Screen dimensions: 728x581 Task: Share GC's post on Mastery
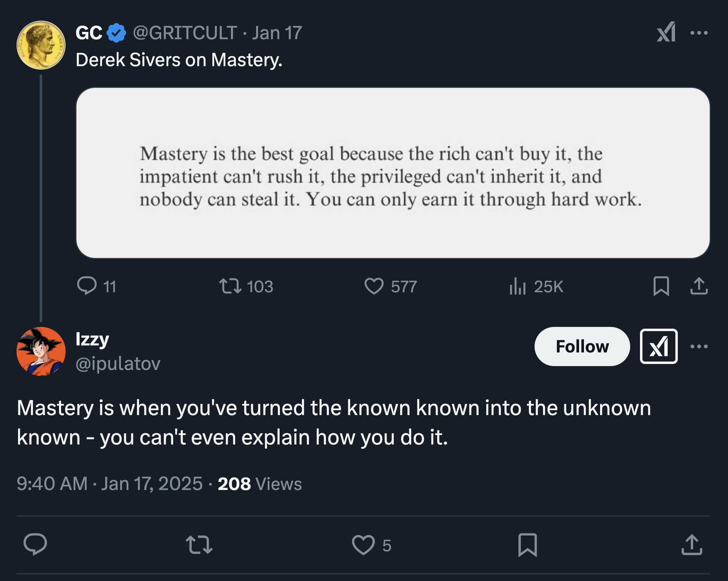(x=699, y=286)
